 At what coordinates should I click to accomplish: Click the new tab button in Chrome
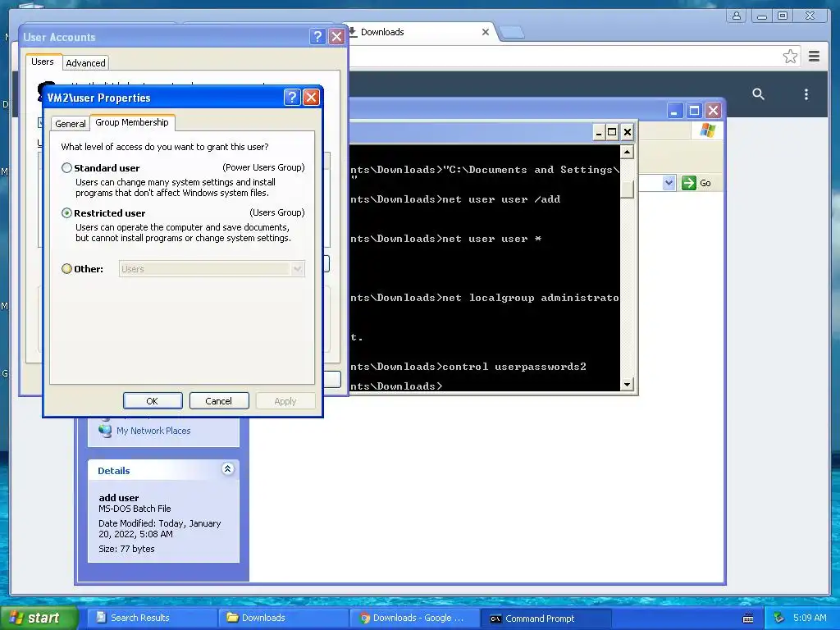[x=512, y=32]
